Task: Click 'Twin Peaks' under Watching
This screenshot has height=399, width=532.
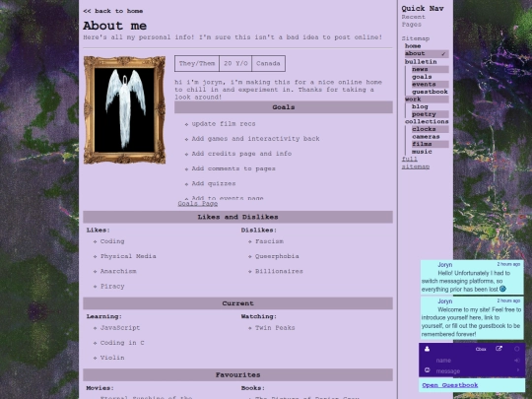Action: pyautogui.click(x=275, y=328)
